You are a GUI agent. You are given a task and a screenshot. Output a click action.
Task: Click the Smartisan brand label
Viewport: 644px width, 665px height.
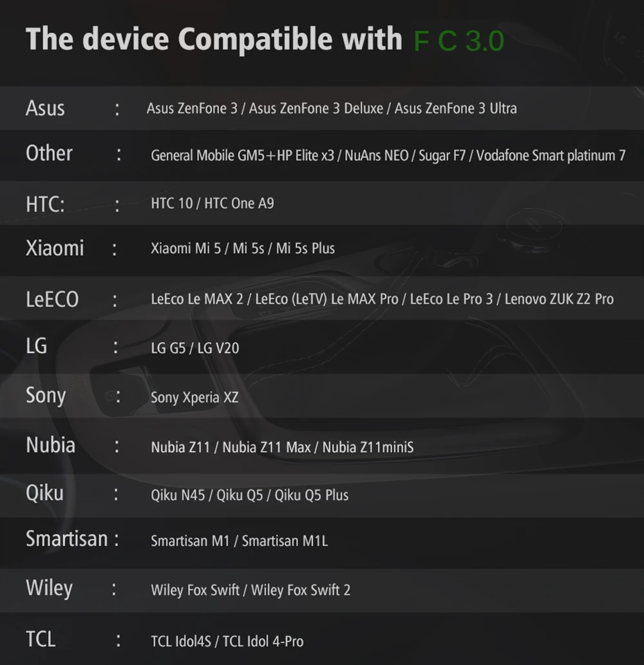(66, 539)
